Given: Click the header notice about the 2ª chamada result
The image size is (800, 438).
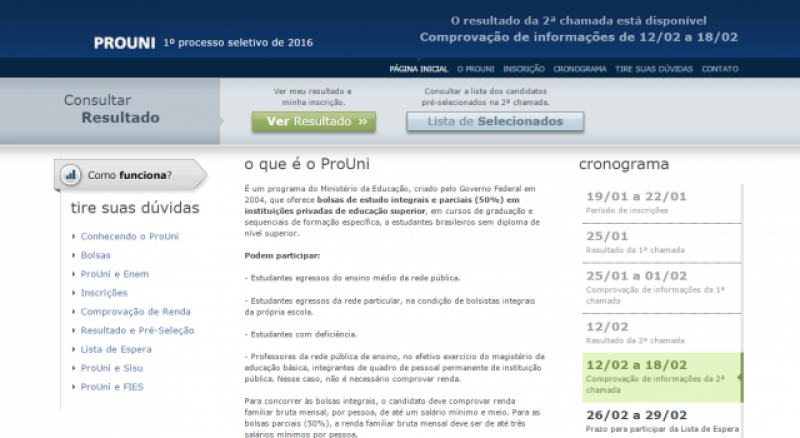Looking at the screenshot, I should point(579,29).
